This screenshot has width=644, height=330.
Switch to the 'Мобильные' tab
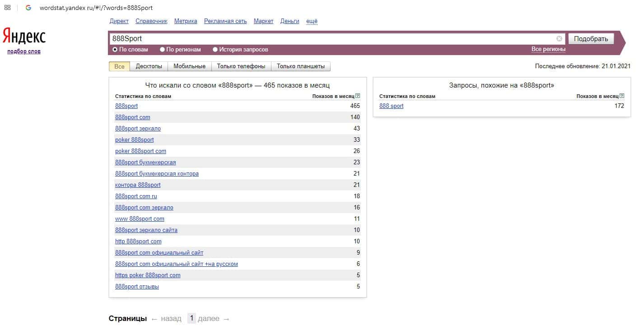[x=189, y=66]
